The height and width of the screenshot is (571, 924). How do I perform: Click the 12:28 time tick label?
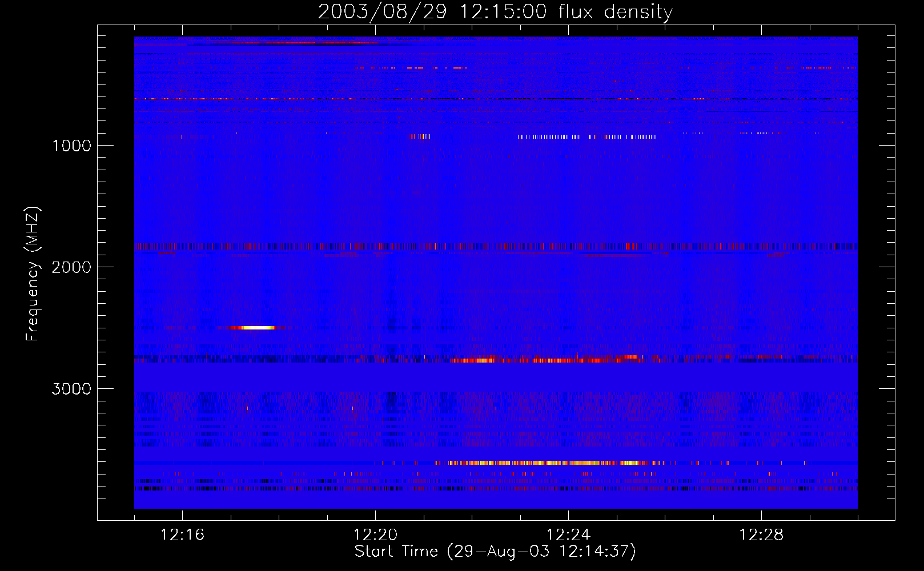761,535
